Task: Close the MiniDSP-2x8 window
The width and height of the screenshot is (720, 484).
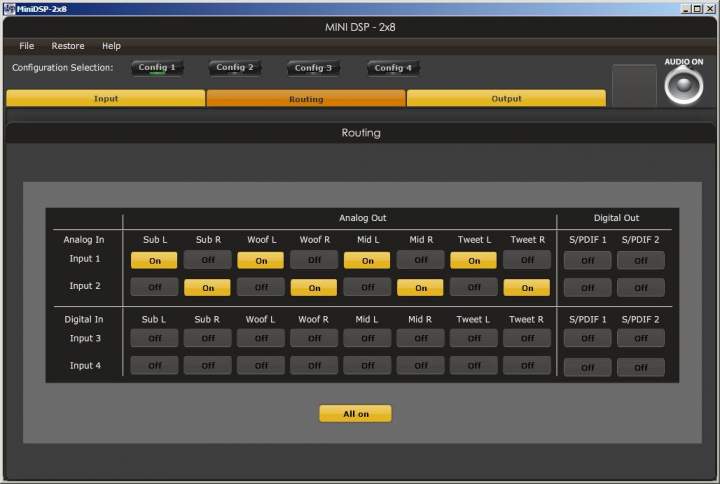Action: click(709, 9)
